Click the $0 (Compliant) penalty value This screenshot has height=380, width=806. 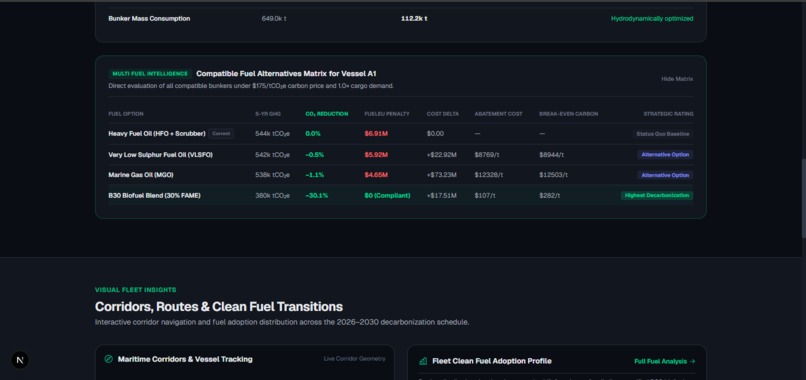(388, 195)
